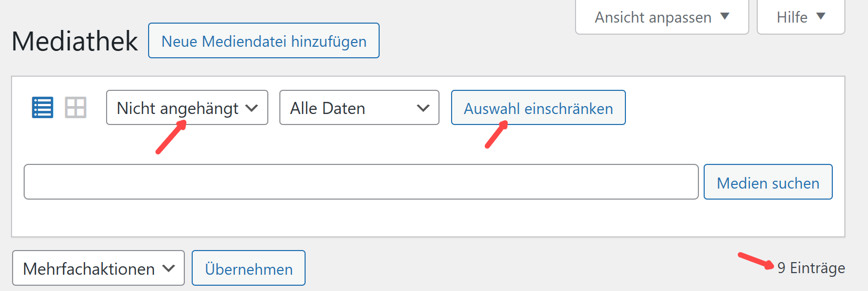Click the Medien suchen button
The image size is (868, 291).
(x=768, y=182)
